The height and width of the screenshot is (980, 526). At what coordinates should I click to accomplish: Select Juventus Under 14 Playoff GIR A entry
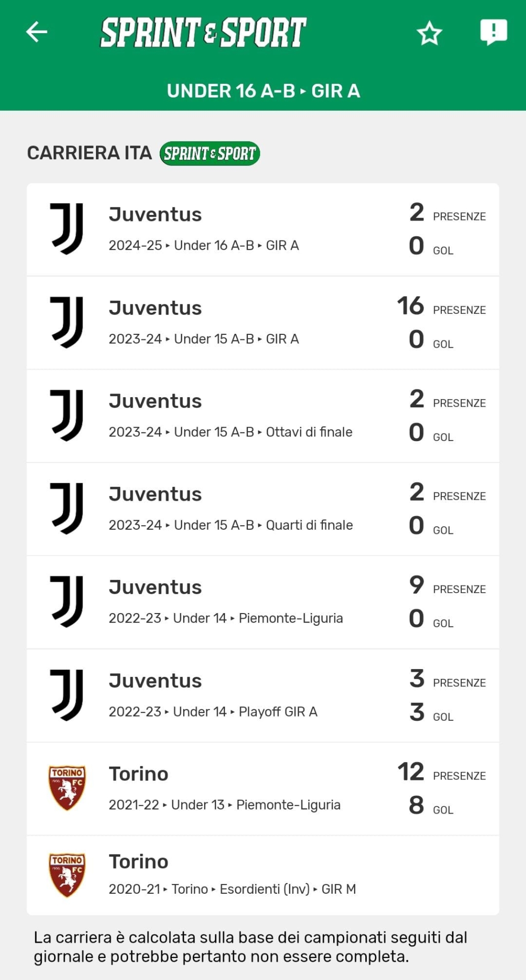(213, 696)
